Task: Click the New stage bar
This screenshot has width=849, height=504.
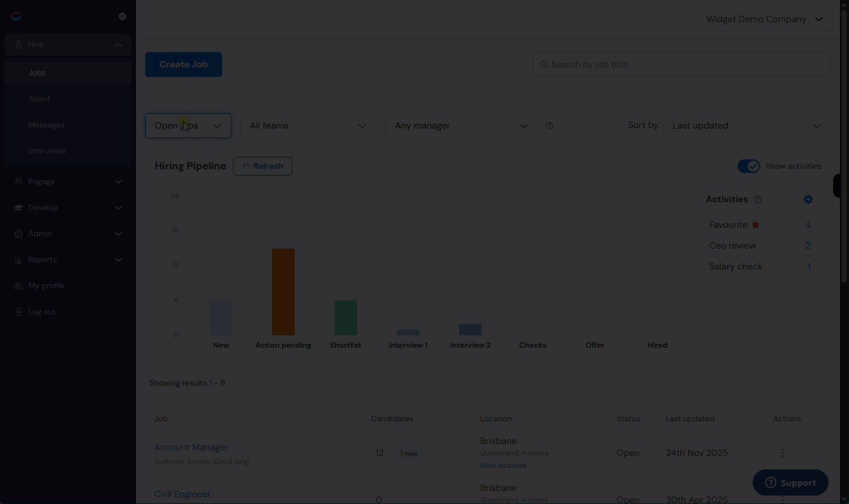Action: (x=221, y=318)
